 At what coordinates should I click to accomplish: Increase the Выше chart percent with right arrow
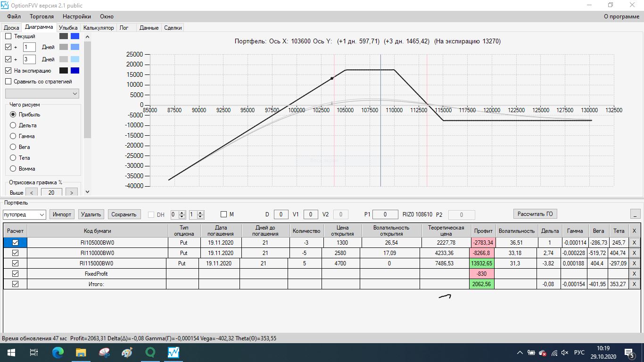(72, 192)
